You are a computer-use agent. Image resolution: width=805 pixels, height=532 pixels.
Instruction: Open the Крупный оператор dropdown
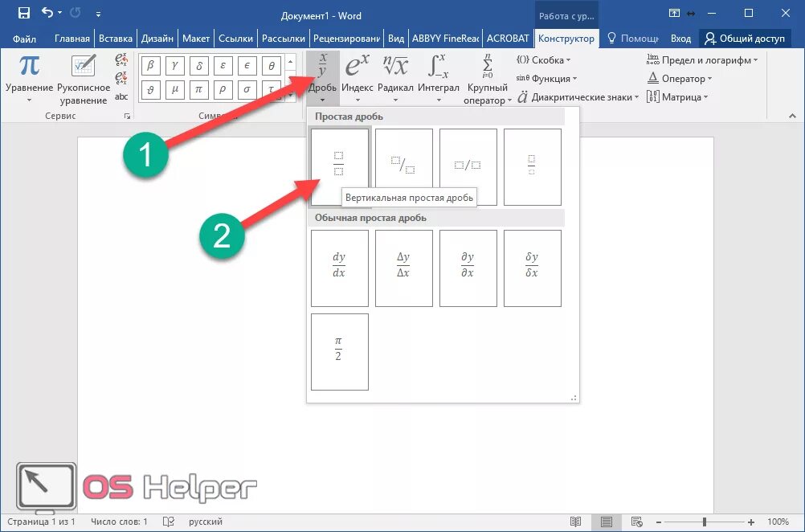487,79
